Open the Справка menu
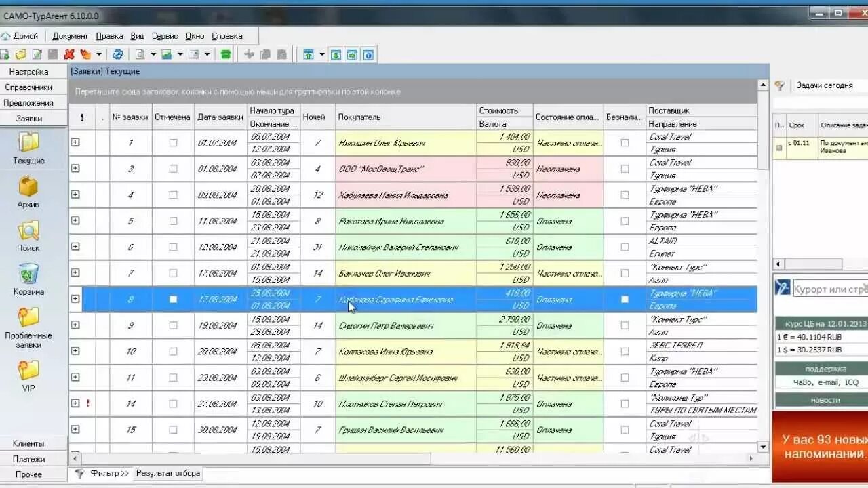Viewport: 868px width, 488px height. (227, 36)
